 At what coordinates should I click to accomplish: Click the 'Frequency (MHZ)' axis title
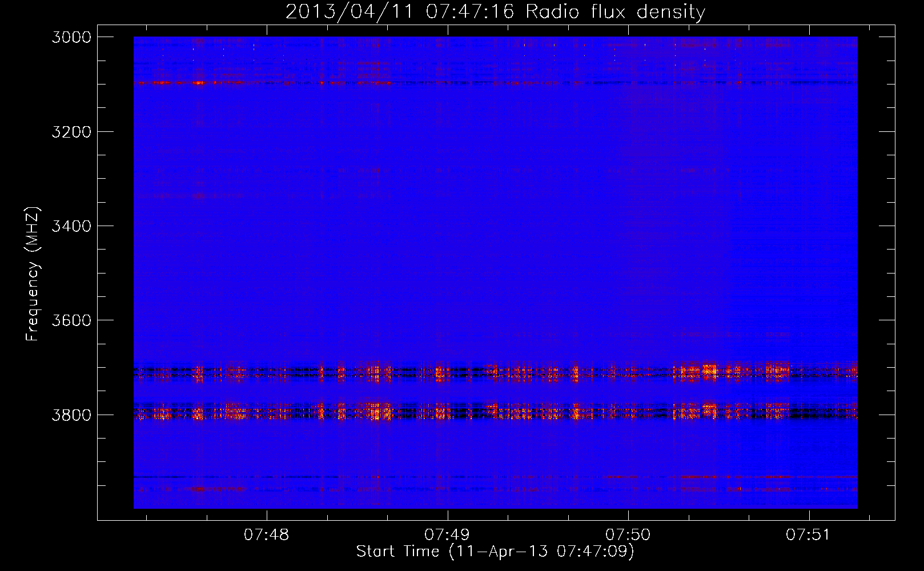tap(33, 274)
